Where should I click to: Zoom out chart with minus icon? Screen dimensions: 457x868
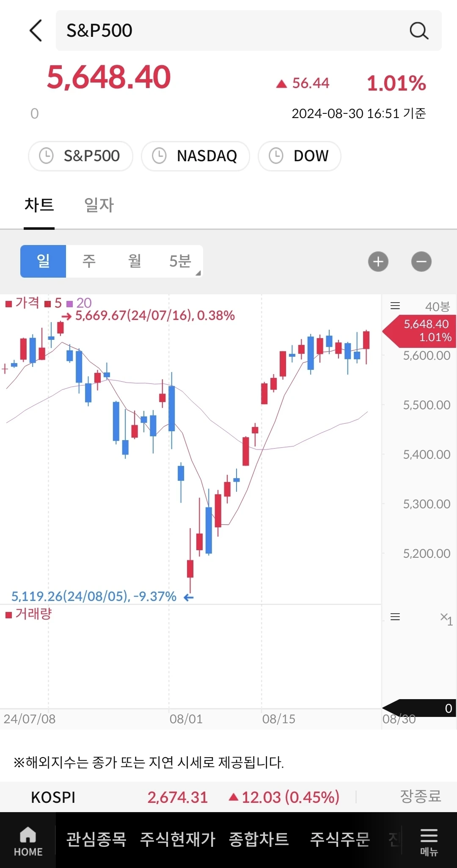(x=421, y=262)
